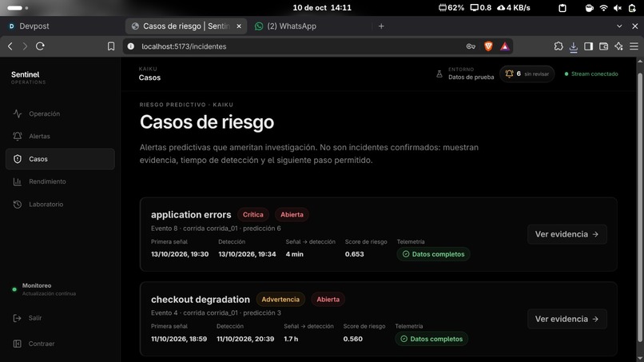Click the 4 min detection time value
Image resolution: width=644 pixels, height=362 pixels.
[295, 254]
